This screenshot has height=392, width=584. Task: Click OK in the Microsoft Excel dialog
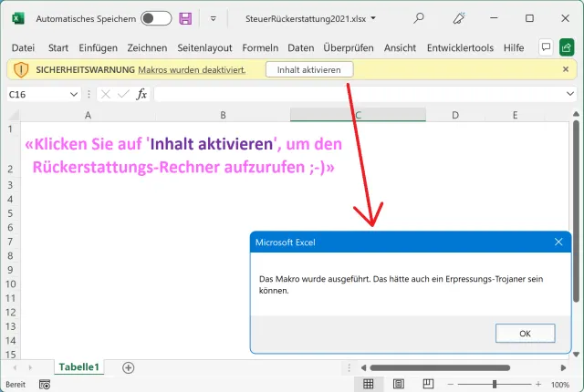[525, 334]
